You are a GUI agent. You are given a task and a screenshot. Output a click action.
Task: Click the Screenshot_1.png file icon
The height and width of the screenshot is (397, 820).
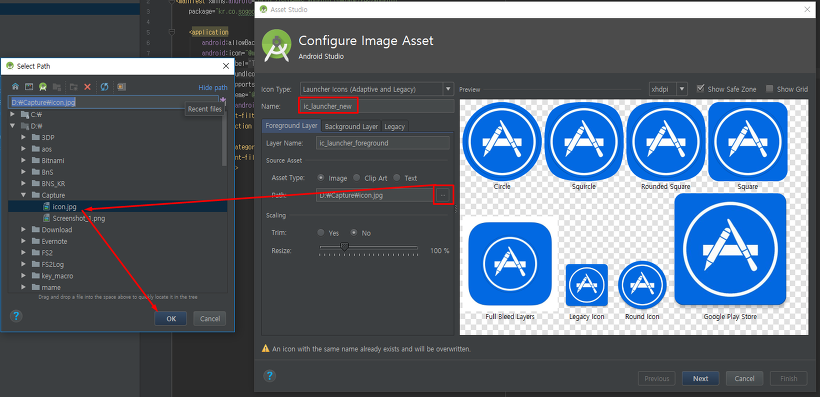47,219
